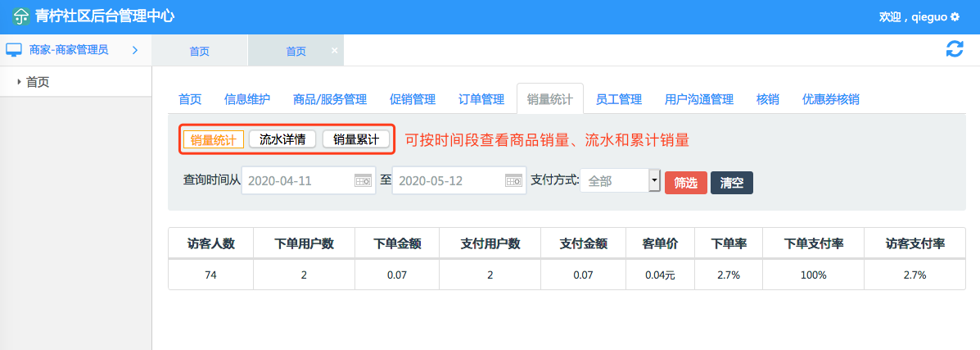Viewport: 980px width, 350px height.
Task: Open the 优惠券核销 tab
Action: point(831,99)
